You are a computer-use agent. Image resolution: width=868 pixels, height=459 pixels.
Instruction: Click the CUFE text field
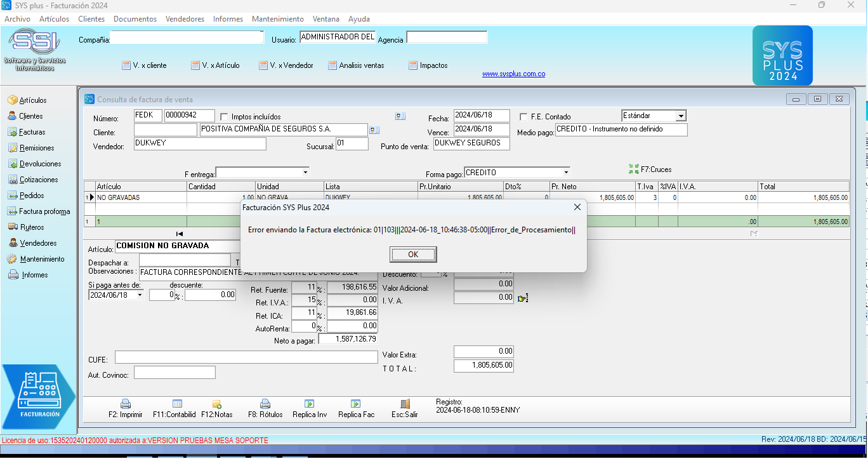246,357
